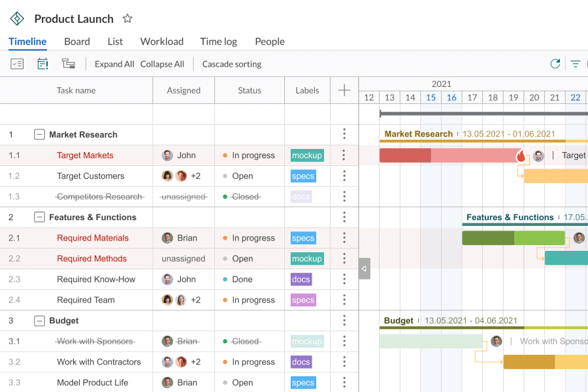The width and height of the screenshot is (588, 392).
Task: Open the People tab
Action: tap(270, 41)
